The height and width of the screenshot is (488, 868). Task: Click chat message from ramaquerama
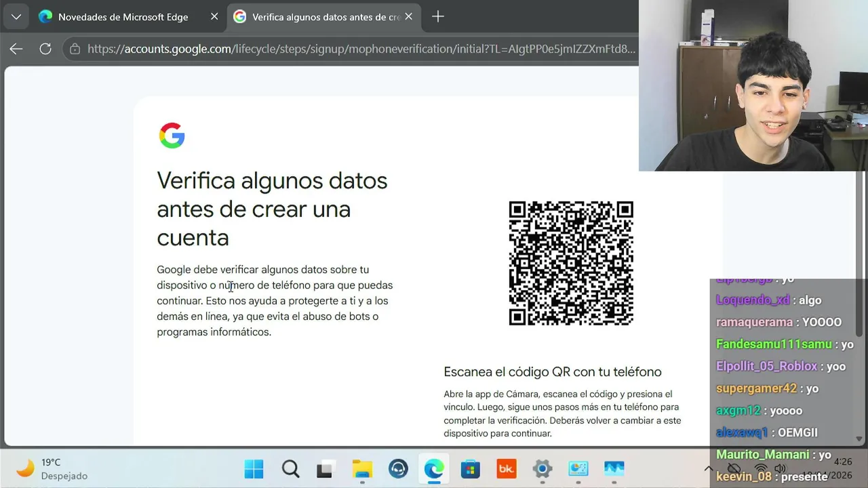coord(778,323)
